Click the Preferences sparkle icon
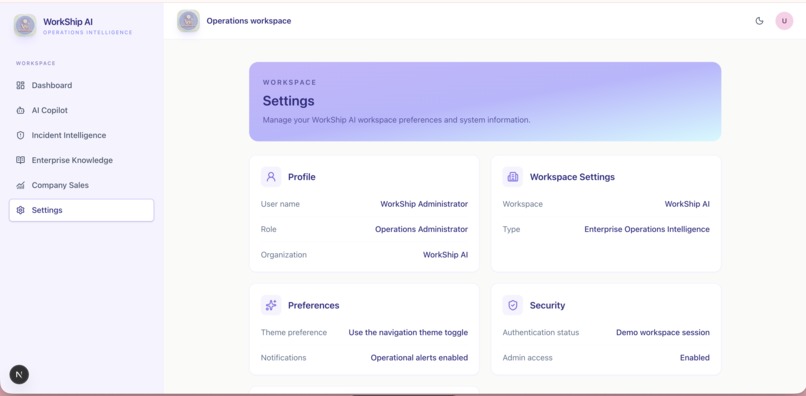 pyautogui.click(x=271, y=305)
